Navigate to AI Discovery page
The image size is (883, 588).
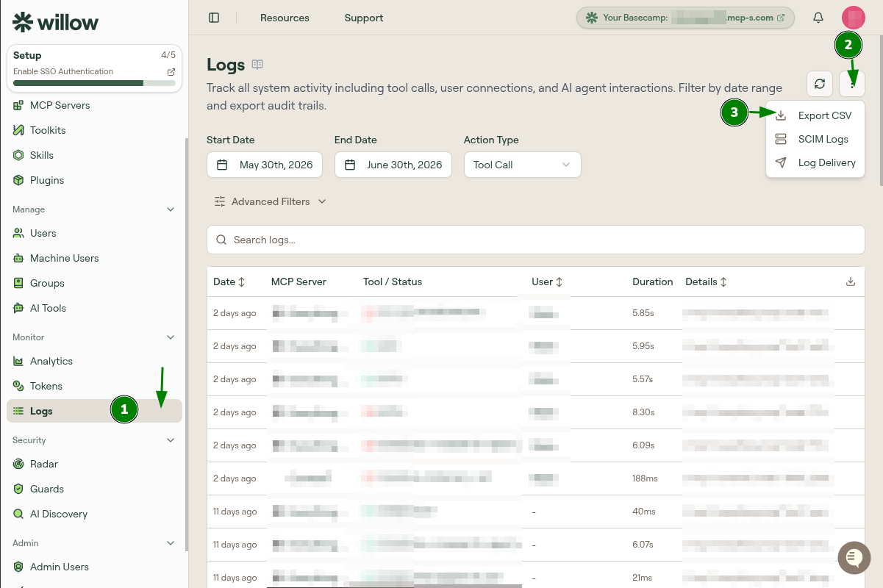94,514
